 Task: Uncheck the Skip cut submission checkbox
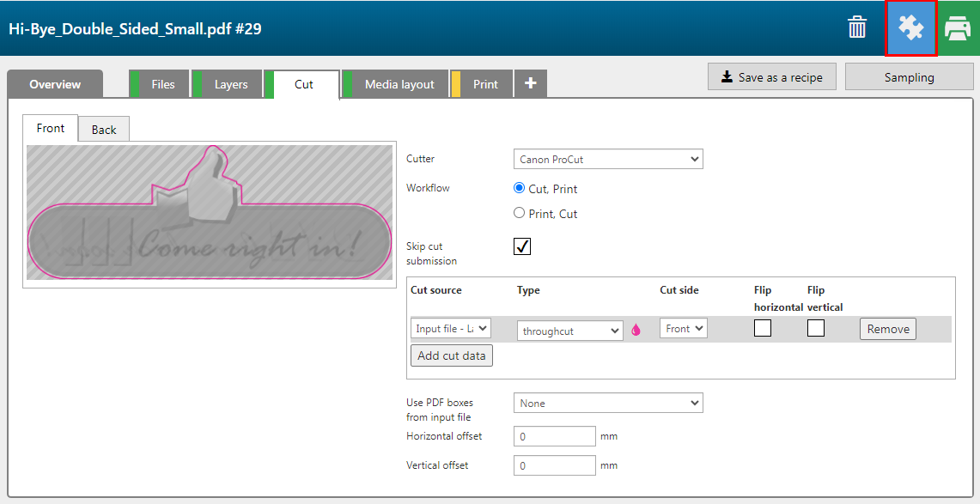(522, 246)
